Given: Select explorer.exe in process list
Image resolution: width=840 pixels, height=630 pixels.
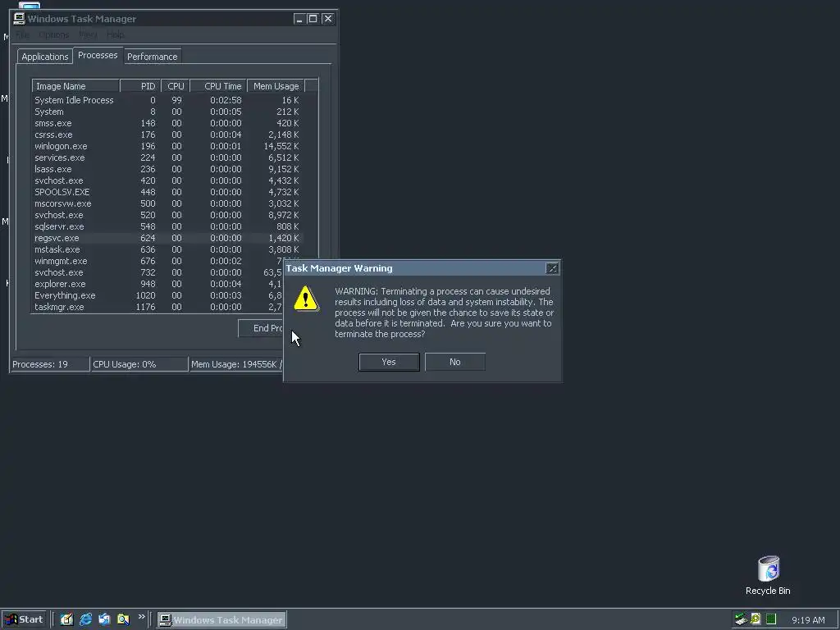Looking at the screenshot, I should (157, 284).
